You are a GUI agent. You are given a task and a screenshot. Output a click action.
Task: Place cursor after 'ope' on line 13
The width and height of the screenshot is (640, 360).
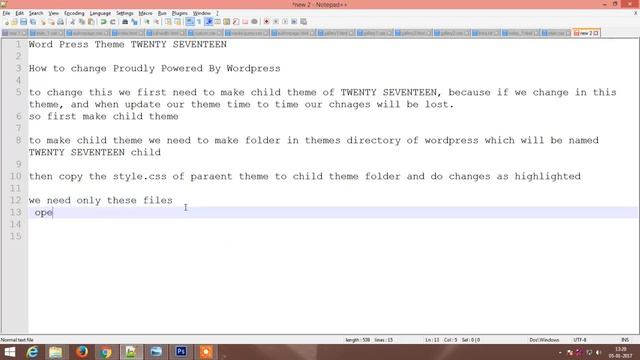tap(53, 212)
